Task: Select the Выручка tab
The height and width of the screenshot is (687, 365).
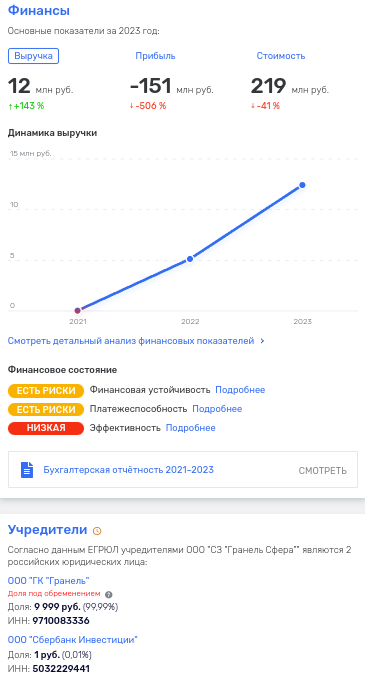Action: [33, 56]
